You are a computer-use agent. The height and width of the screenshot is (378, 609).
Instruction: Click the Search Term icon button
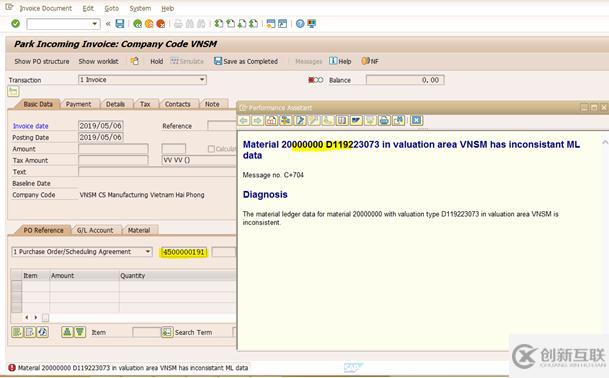pos(167,332)
